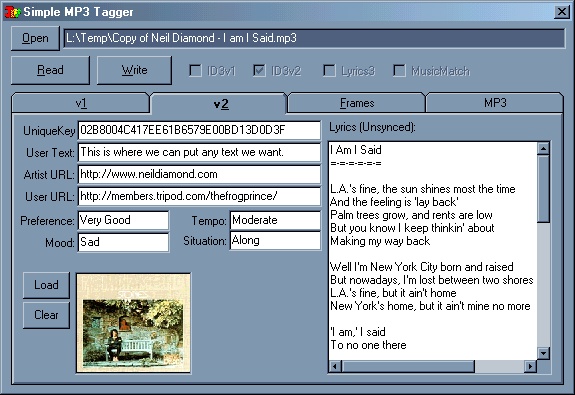The height and width of the screenshot is (395, 575).
Task: Click the album cover thumbnail
Action: pyautogui.click(x=133, y=323)
